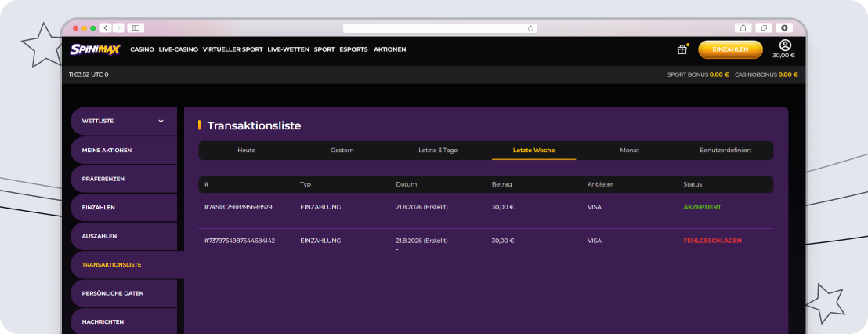This screenshot has width=868, height=334.
Task: Open Transaktionsliste in sidebar
Action: (127, 265)
